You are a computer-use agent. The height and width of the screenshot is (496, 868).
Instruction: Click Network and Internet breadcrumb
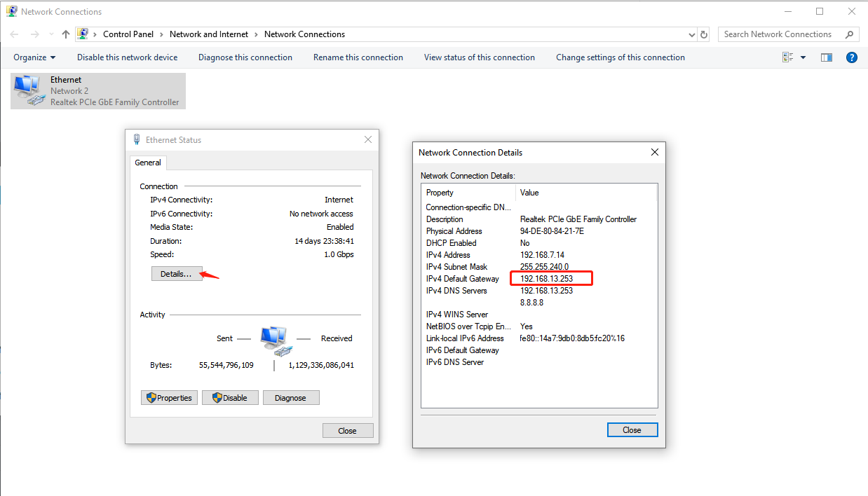tap(209, 34)
